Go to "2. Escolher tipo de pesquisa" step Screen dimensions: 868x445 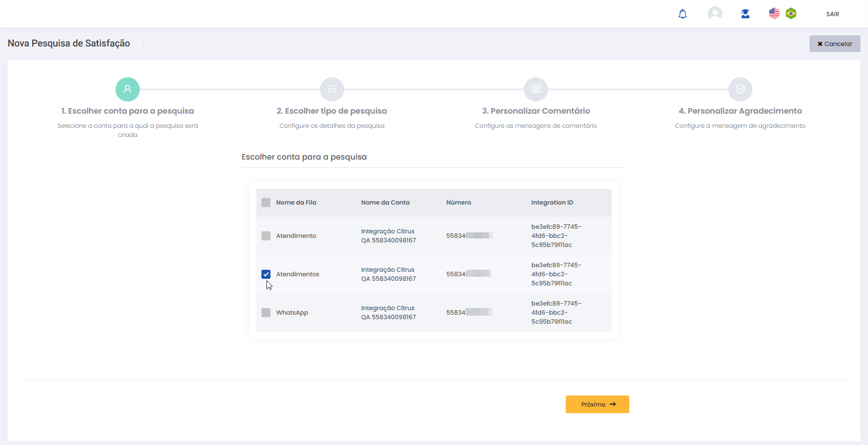coord(332,111)
